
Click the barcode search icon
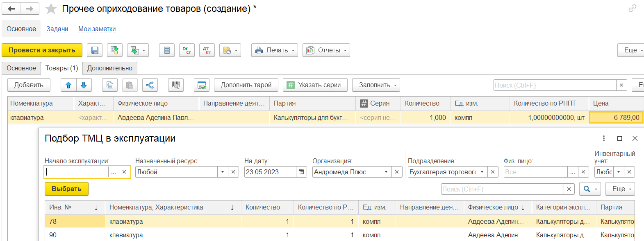click(176, 85)
